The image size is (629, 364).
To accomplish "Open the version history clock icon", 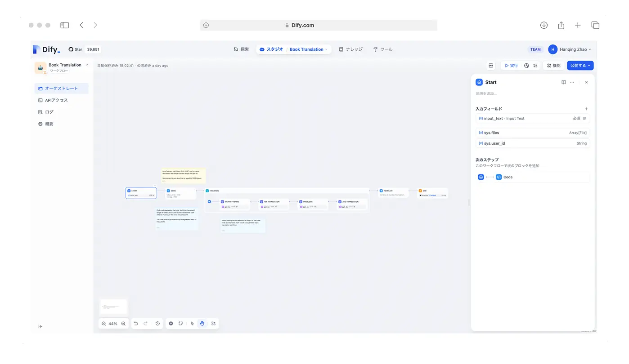I will coord(157,324).
